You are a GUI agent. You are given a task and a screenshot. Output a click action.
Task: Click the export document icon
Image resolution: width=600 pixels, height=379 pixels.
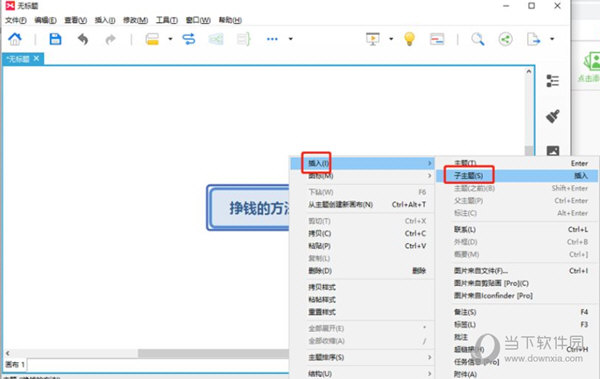[533, 39]
